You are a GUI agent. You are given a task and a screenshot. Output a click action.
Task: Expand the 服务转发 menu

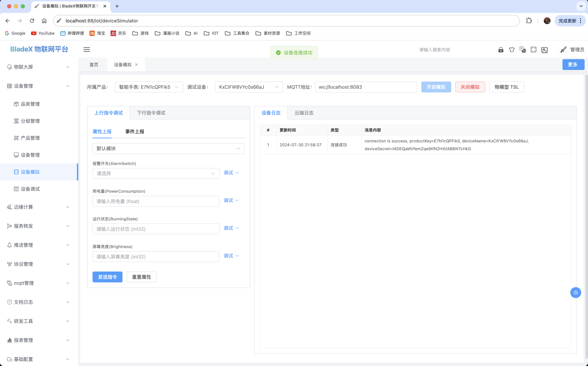pos(39,226)
